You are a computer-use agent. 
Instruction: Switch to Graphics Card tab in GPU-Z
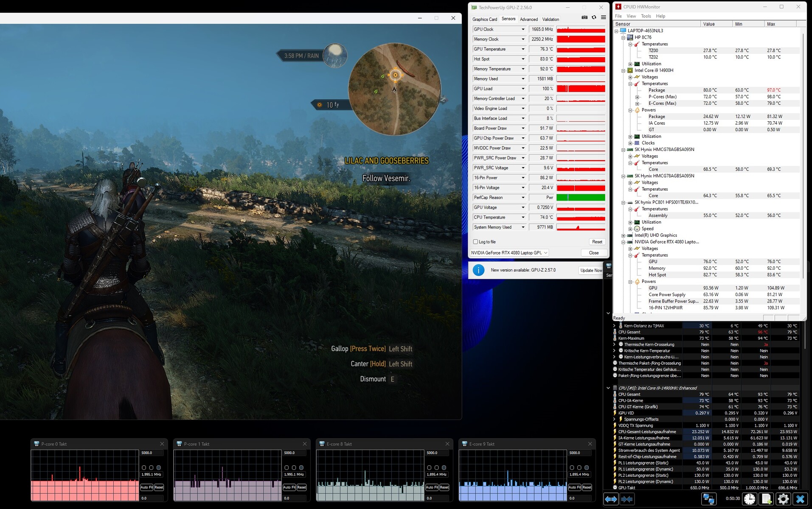click(484, 19)
